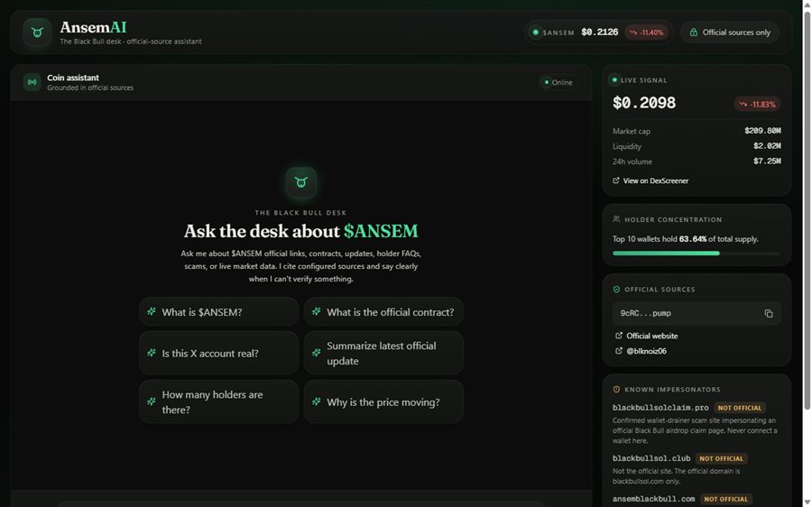Click the page vertical scrollbar

[807, 210]
